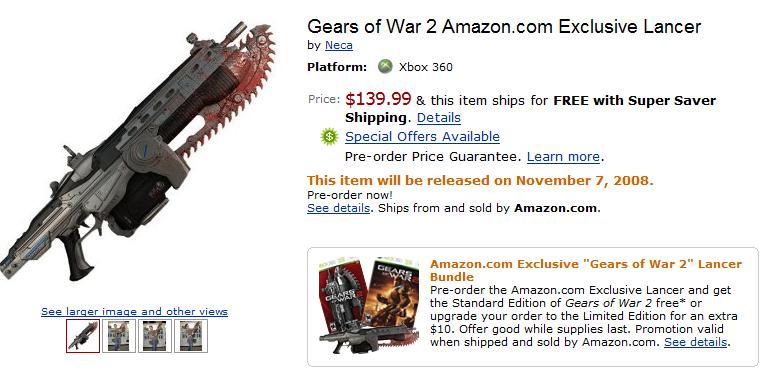Click the small Lancer image in bundle box
Viewport: 770px width, 383px height.
pyautogui.click(x=368, y=340)
